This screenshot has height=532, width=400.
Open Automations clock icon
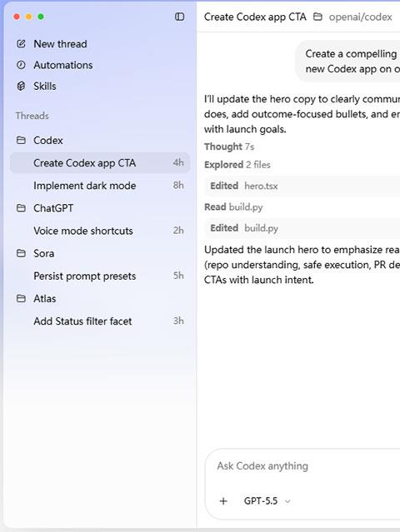21,65
